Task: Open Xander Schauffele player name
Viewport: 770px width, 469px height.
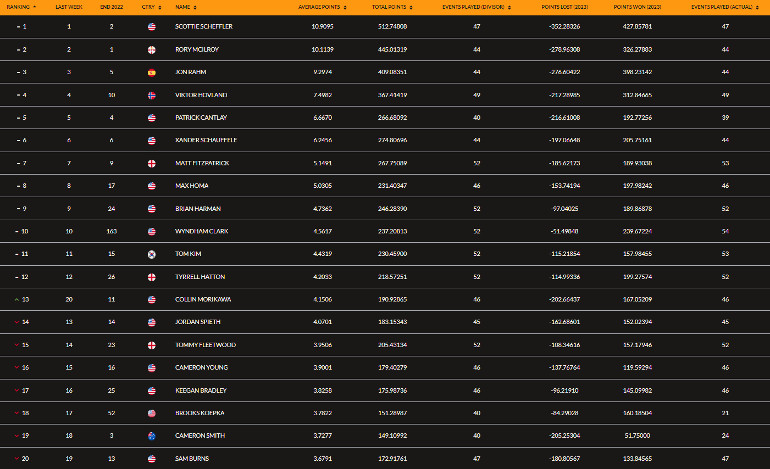Action: pyautogui.click(x=206, y=140)
